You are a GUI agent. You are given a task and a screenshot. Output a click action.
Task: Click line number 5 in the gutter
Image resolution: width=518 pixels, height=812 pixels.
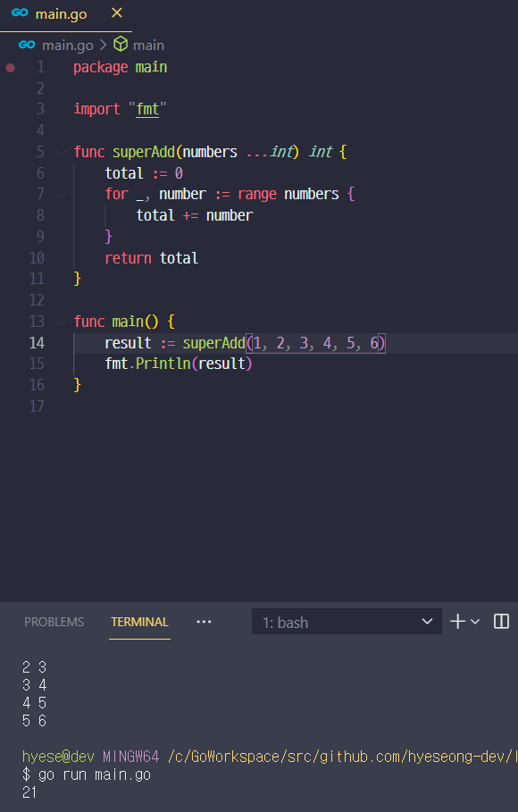click(40, 152)
